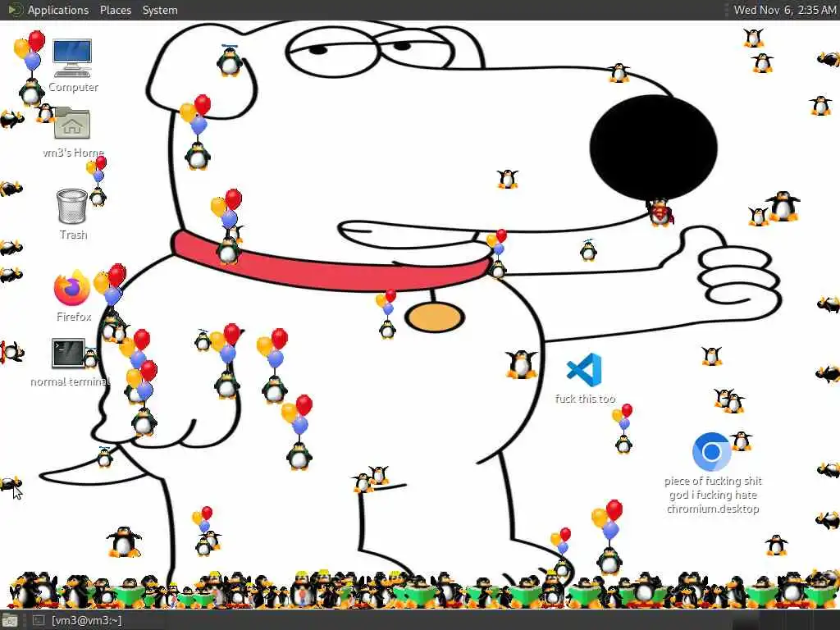
Task: Open the Places menu
Action: (x=116, y=10)
